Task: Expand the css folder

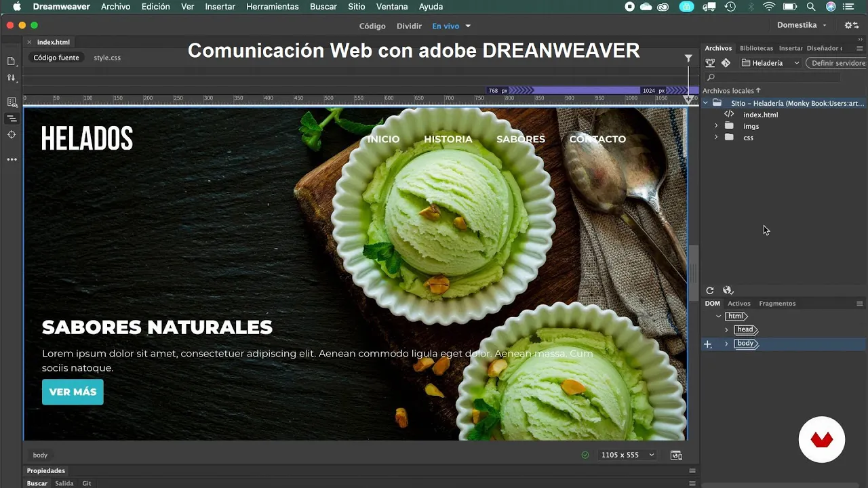Action: click(716, 138)
